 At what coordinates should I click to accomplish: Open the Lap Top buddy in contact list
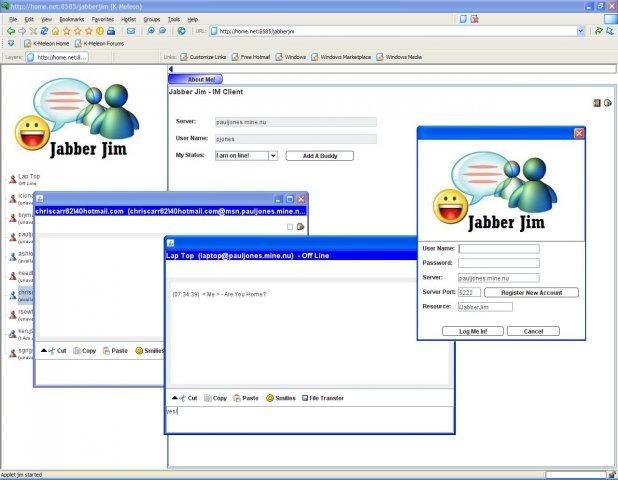coord(25,179)
